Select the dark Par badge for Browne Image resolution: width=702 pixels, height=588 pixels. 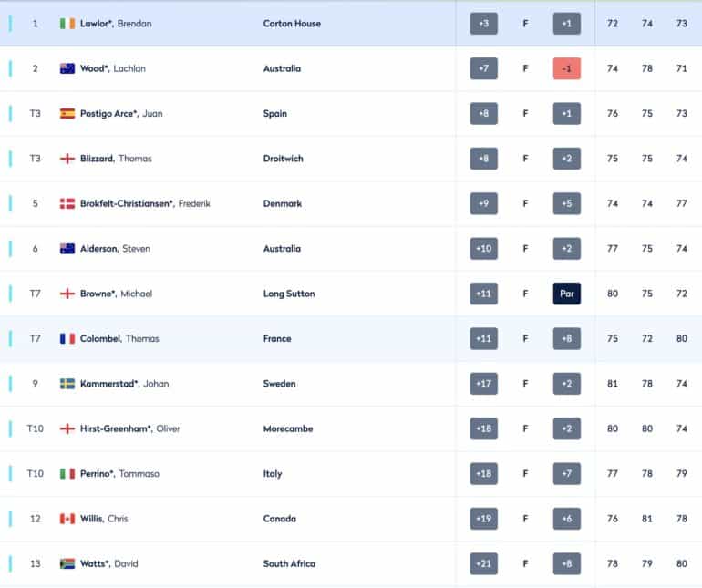(567, 294)
